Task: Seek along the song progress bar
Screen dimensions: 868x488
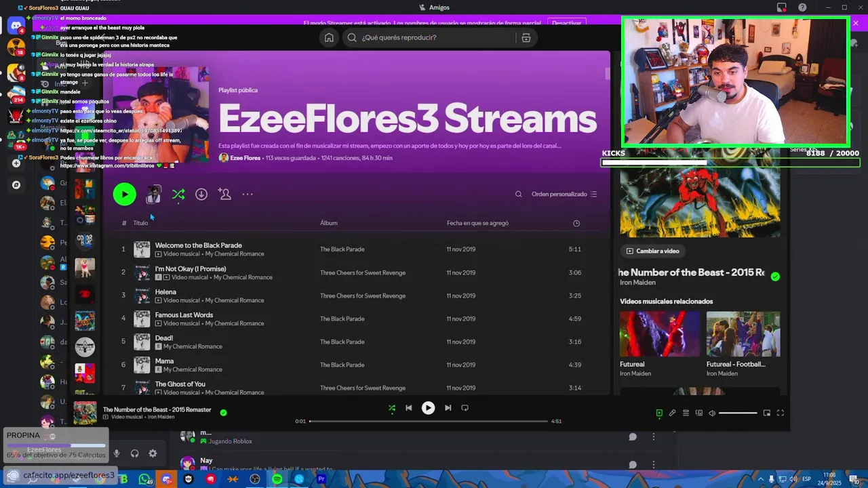Action: pos(429,421)
